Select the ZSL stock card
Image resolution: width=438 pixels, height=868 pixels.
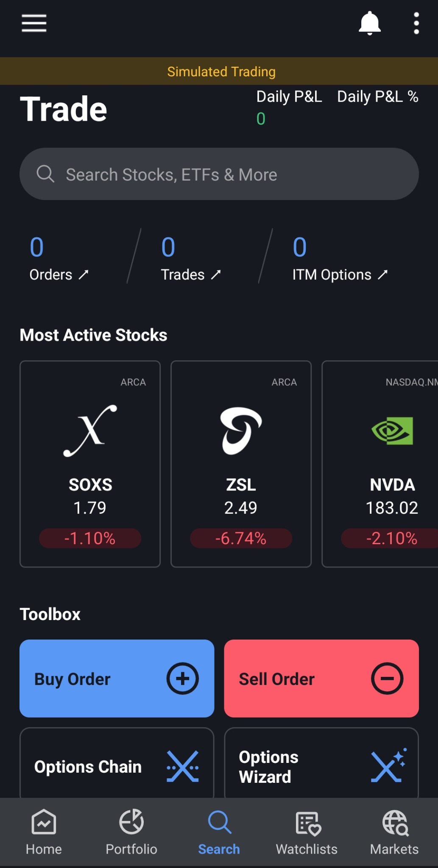[241, 464]
